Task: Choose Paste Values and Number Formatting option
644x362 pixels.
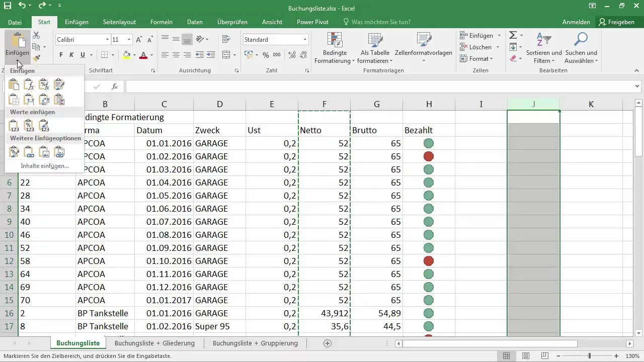Action: pyautogui.click(x=29, y=126)
